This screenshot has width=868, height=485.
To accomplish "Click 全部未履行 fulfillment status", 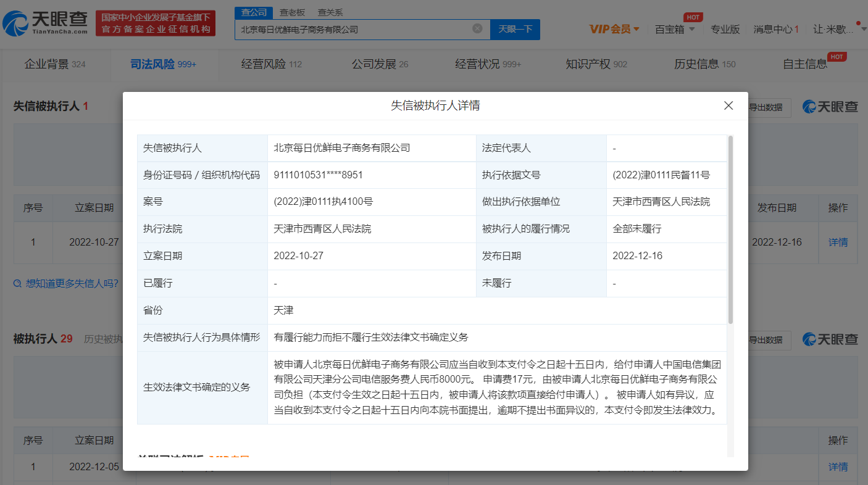I will pyautogui.click(x=637, y=229).
